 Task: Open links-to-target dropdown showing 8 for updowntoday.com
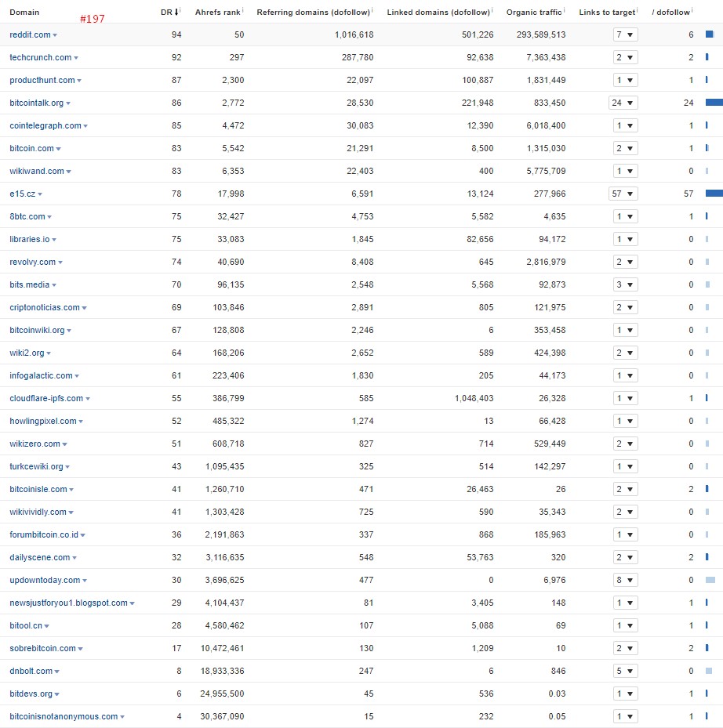click(626, 581)
